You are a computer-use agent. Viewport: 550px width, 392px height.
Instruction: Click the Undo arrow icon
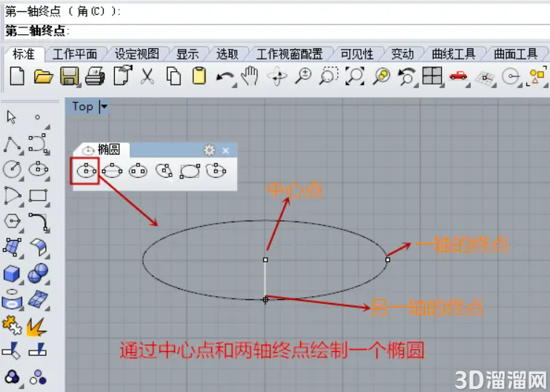pyautogui.click(x=225, y=77)
